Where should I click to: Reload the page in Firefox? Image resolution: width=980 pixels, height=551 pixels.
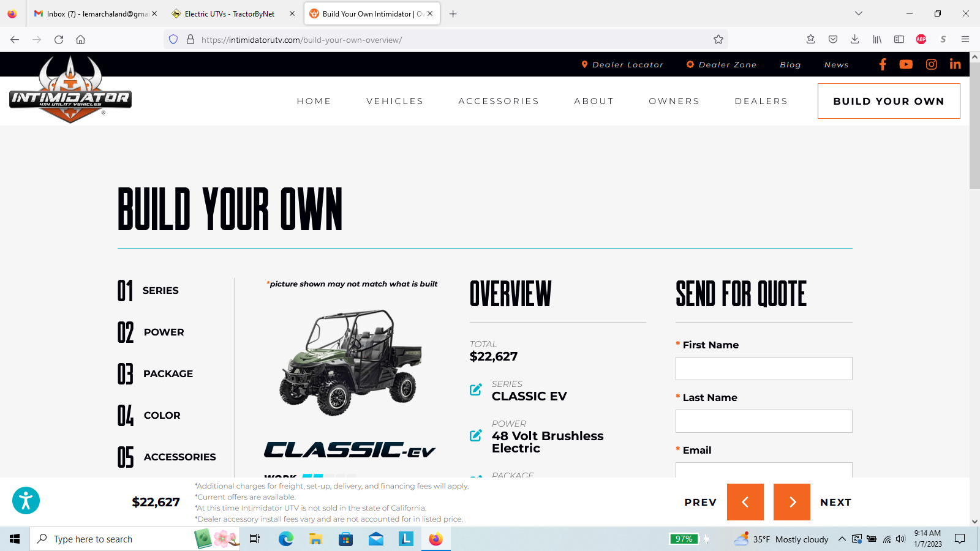coord(59,40)
